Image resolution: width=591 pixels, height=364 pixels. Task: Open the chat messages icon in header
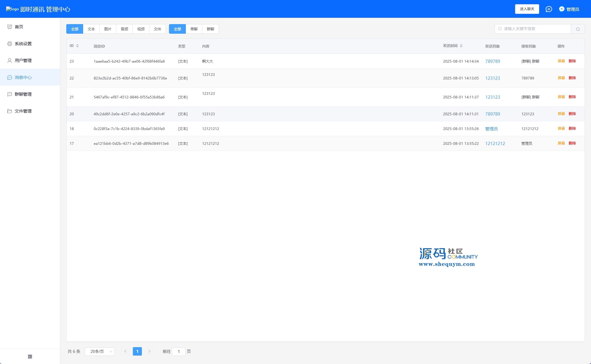pos(549,9)
